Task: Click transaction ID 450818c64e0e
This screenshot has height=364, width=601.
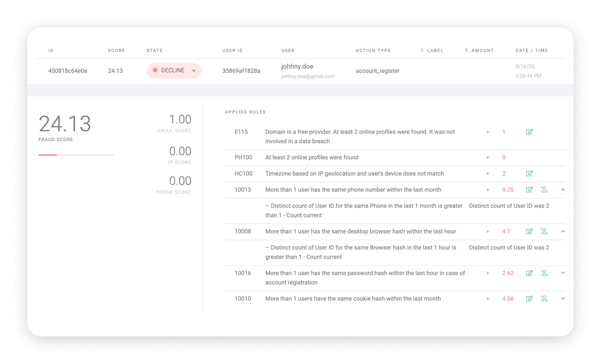Action: (68, 71)
